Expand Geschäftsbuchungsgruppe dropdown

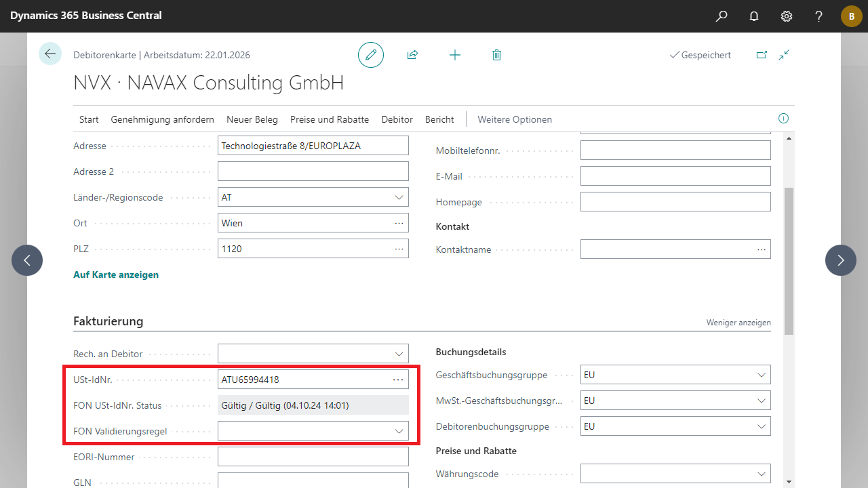[x=761, y=375]
